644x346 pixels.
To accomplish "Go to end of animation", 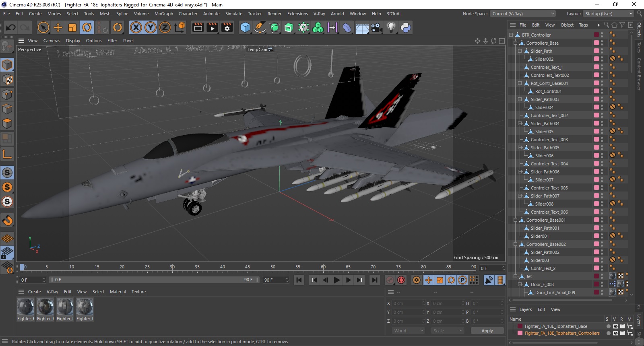I will 375,280.
